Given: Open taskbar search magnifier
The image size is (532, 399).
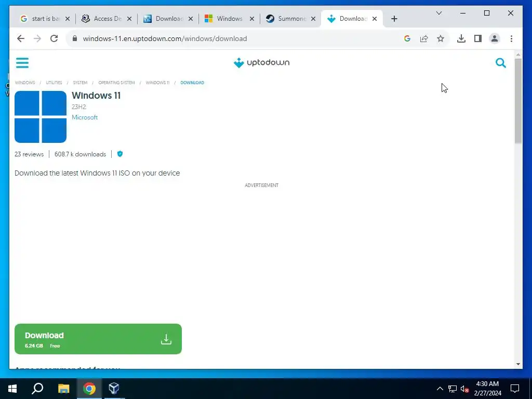Looking at the screenshot, I should 37,389.
